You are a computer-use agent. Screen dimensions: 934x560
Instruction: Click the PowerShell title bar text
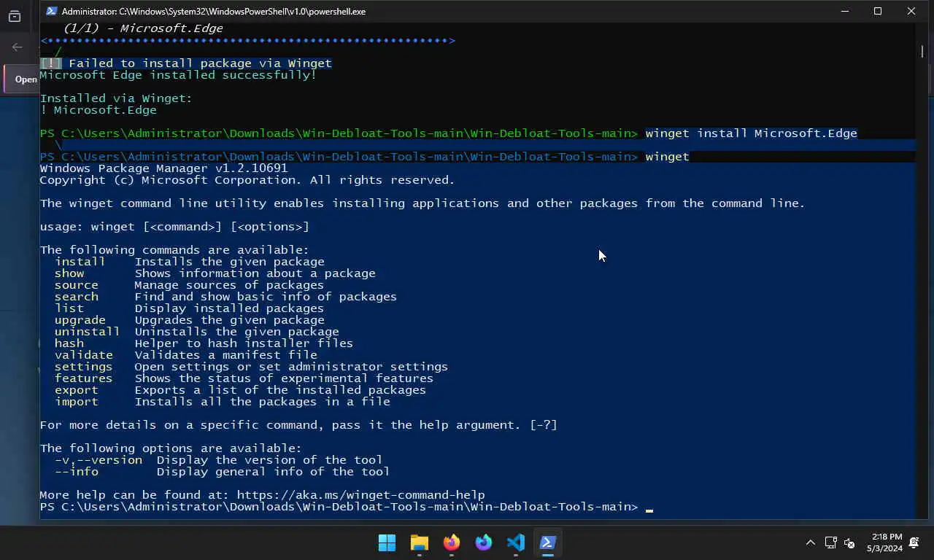tap(214, 11)
